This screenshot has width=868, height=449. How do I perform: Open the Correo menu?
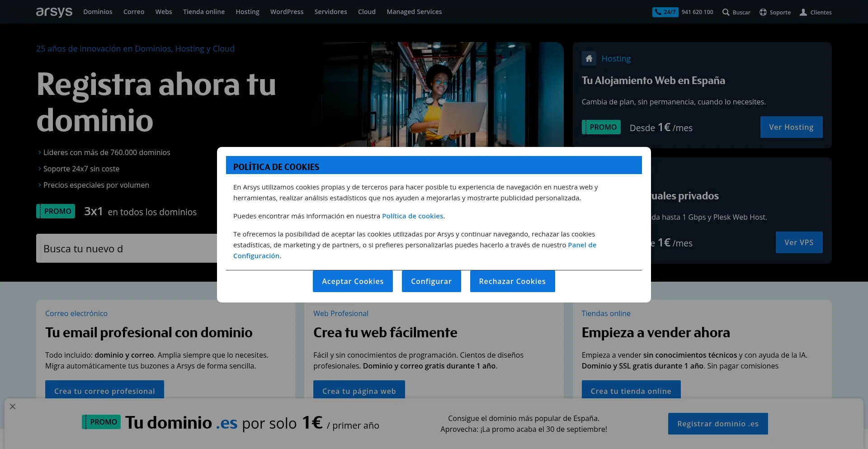tap(134, 12)
